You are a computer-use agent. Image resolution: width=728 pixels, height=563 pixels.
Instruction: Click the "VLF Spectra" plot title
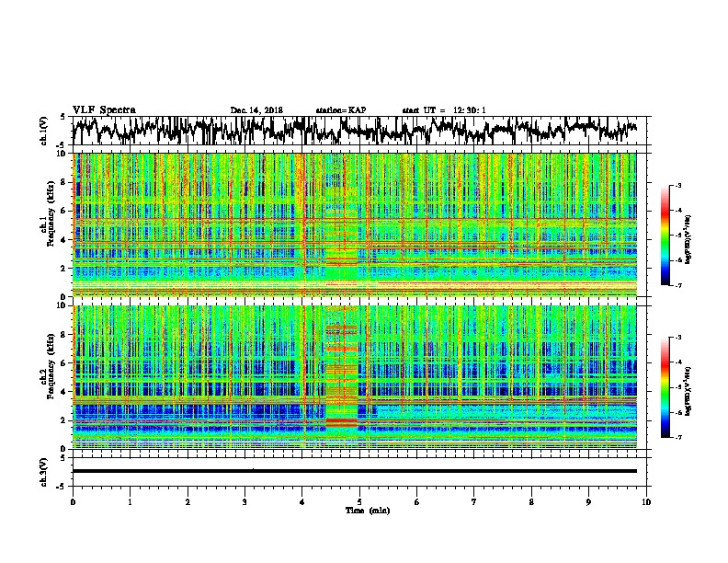tap(104, 110)
